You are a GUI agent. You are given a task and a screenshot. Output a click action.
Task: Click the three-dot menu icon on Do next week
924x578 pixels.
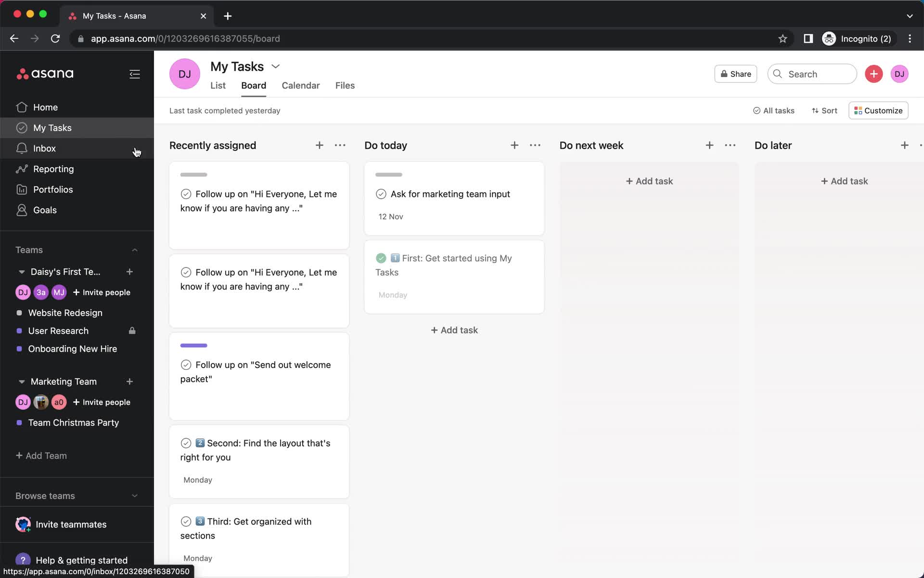[730, 145]
